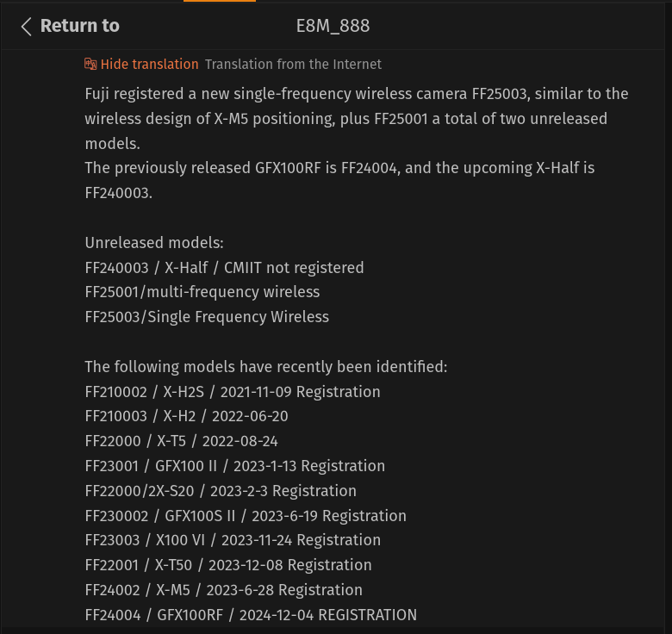This screenshot has width=672, height=634.
Task: Click the translate icon beside Hide translation
Action: coord(90,65)
